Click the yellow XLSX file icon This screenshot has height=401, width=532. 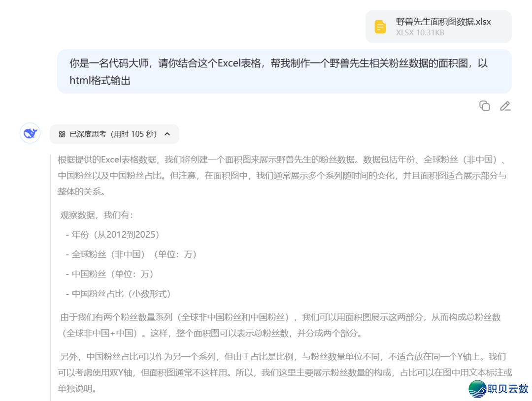click(x=380, y=27)
